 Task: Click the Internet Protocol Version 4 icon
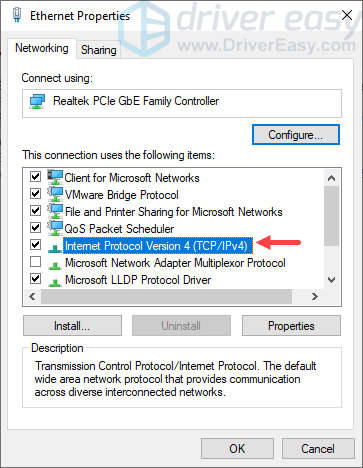point(55,248)
